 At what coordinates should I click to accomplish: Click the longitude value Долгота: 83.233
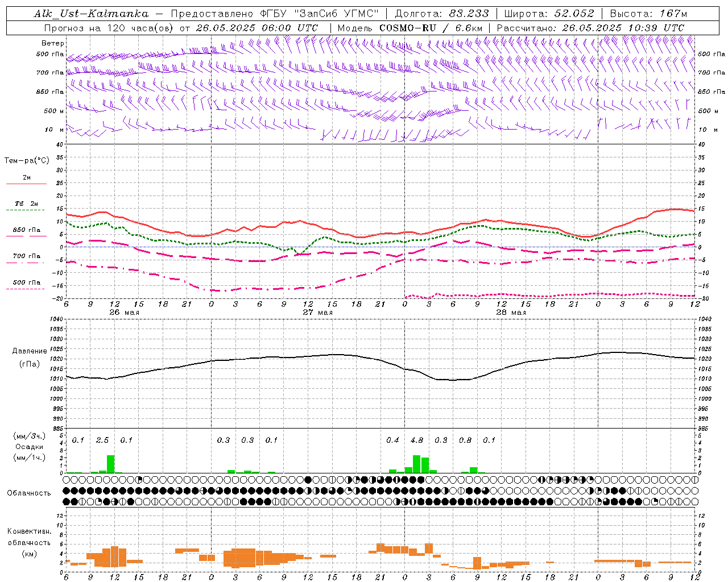click(442, 14)
